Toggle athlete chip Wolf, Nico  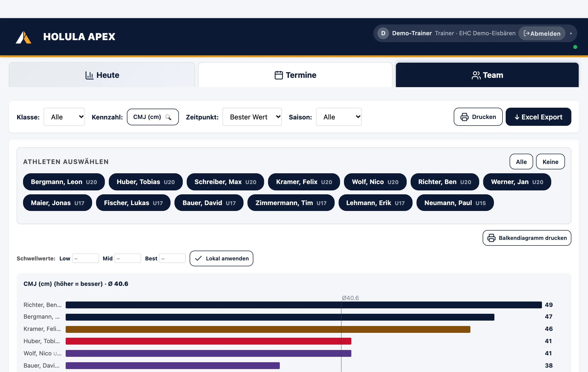375,182
